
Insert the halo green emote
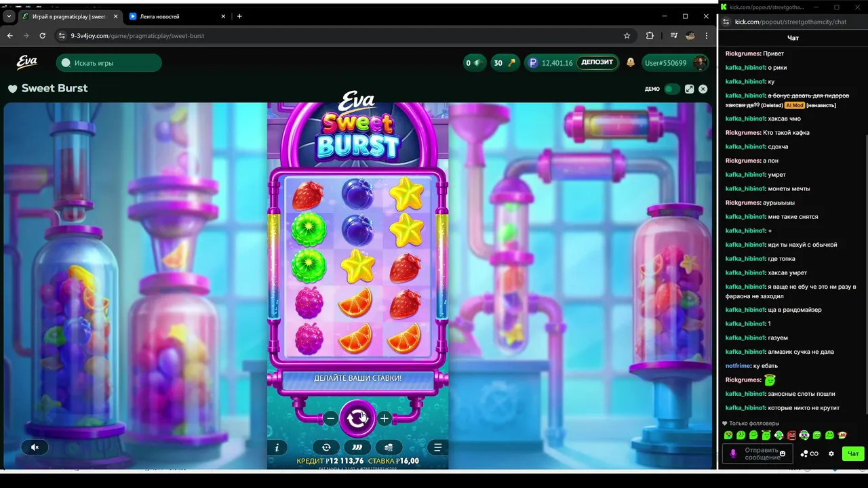pyautogui.click(x=766, y=435)
